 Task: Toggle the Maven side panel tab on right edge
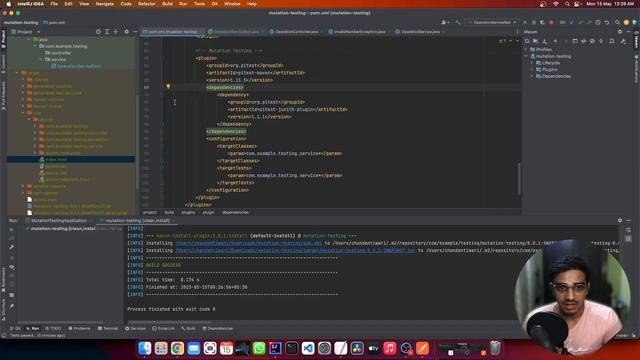pyautogui.click(x=636, y=40)
